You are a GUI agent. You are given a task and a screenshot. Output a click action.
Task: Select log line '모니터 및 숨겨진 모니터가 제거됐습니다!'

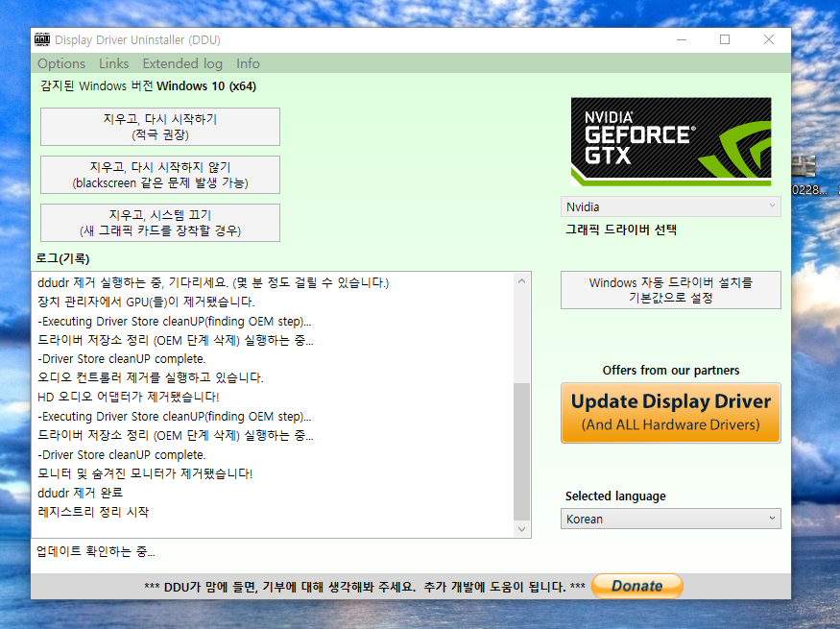pos(145,473)
